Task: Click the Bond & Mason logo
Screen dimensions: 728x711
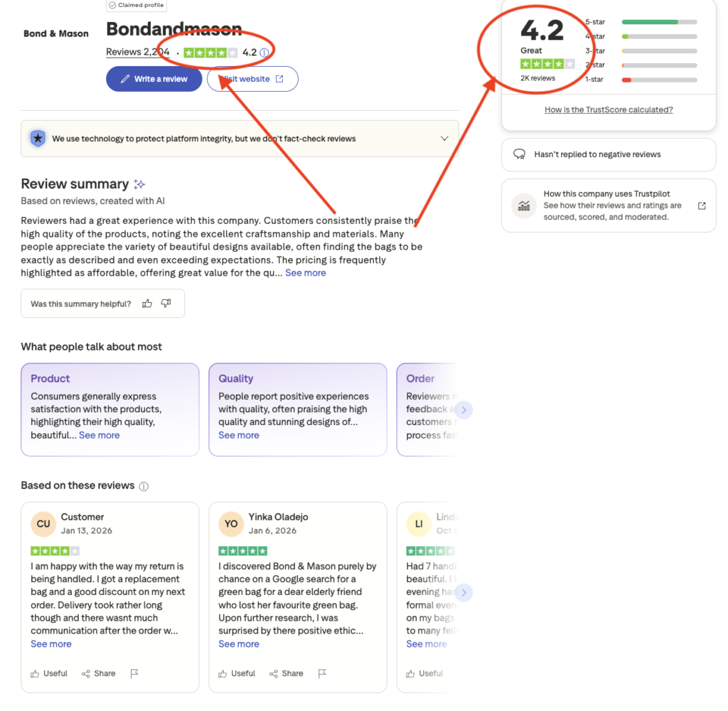Action: pos(56,33)
